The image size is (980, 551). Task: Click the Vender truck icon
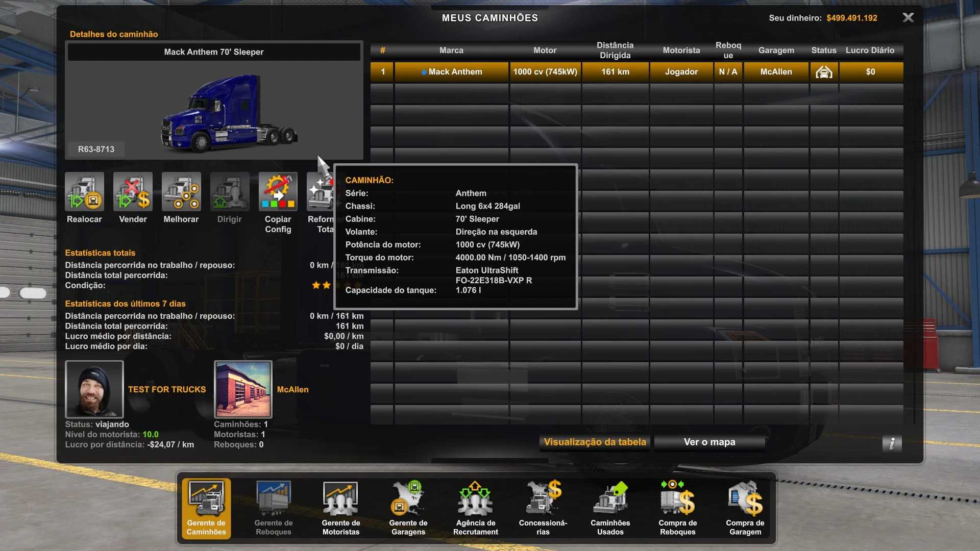pos(133,191)
